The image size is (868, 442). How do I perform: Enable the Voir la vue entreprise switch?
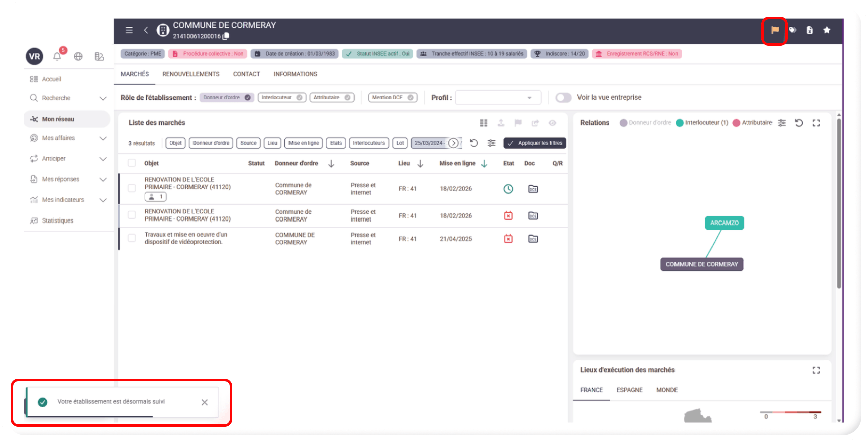pos(563,98)
